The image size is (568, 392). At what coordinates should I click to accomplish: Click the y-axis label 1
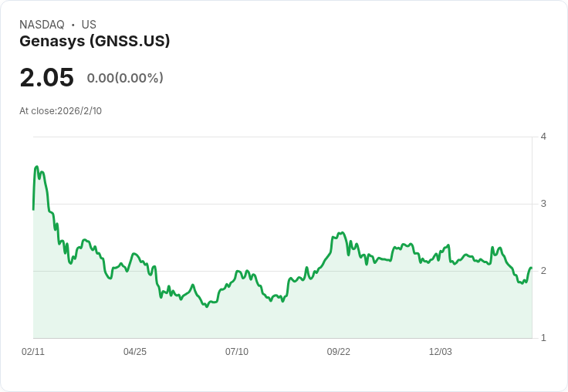[x=543, y=338]
